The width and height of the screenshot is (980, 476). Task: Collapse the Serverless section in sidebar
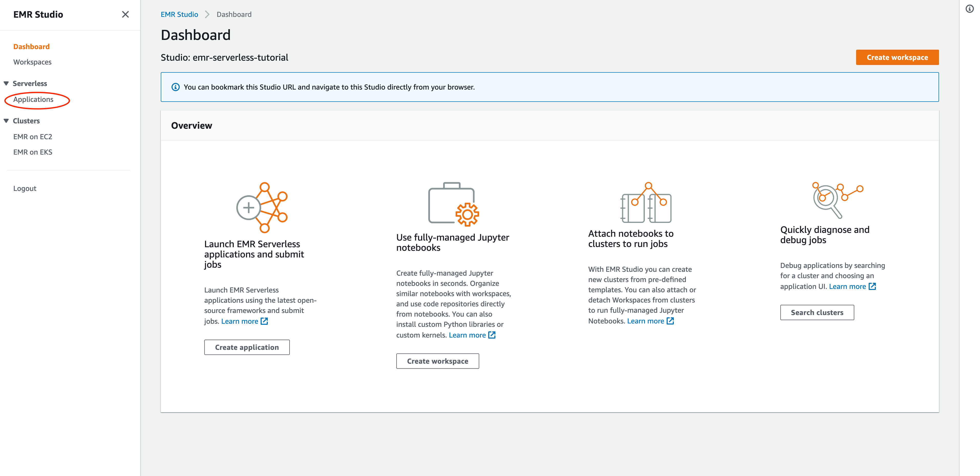(x=6, y=83)
